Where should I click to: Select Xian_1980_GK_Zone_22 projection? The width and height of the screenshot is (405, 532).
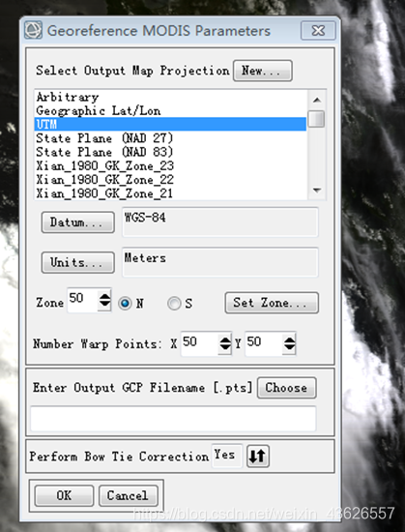(x=170, y=180)
